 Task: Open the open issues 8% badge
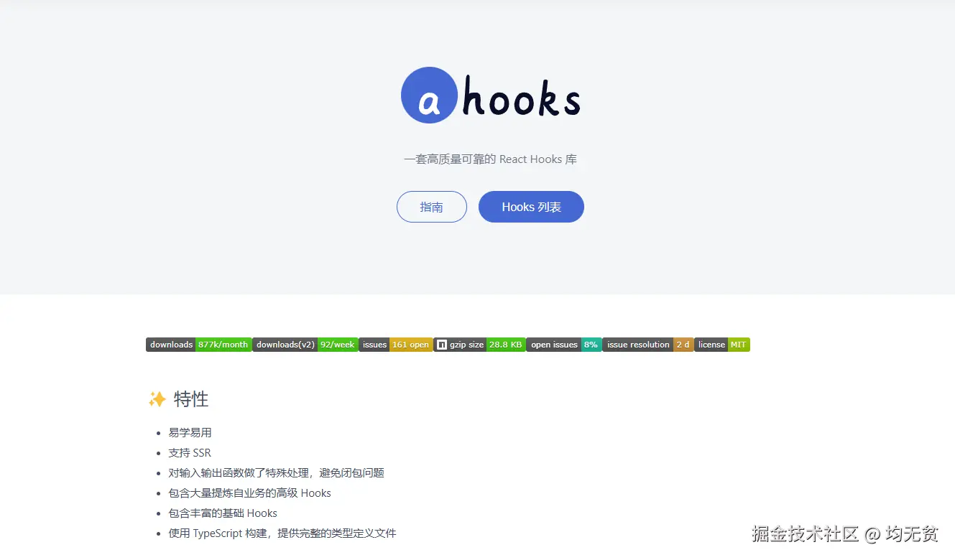pos(564,345)
